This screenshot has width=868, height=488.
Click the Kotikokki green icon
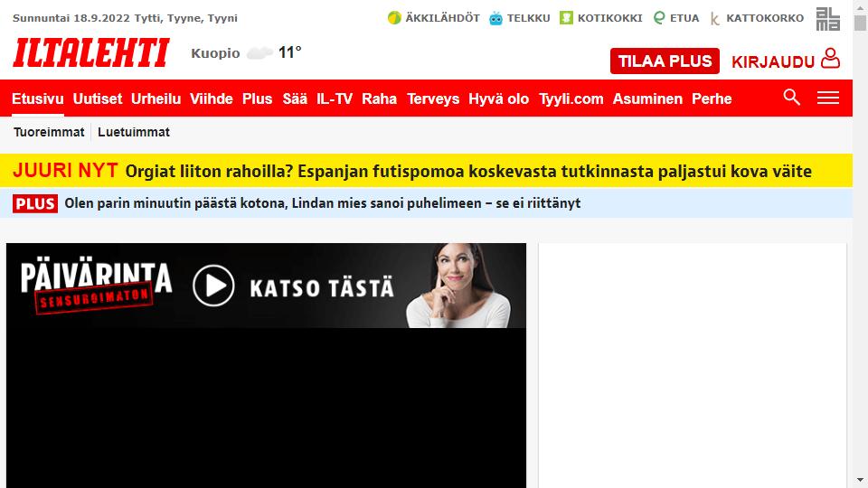(566, 18)
